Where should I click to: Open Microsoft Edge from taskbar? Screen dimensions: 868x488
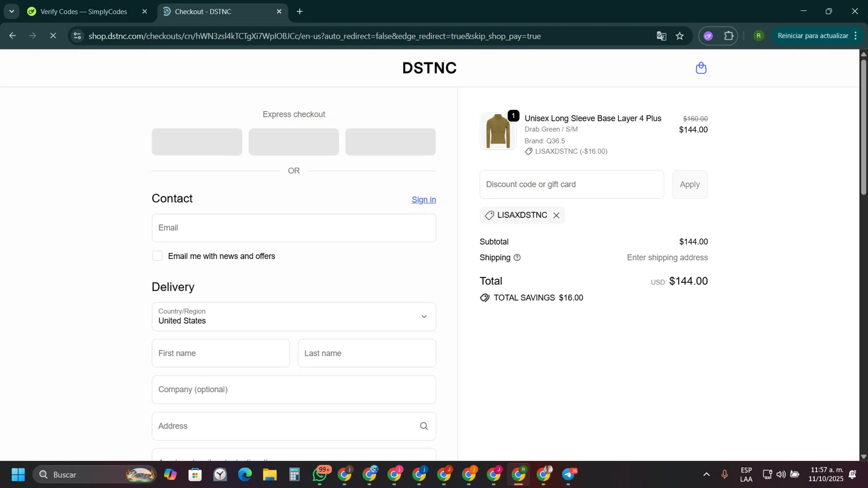pos(245,475)
